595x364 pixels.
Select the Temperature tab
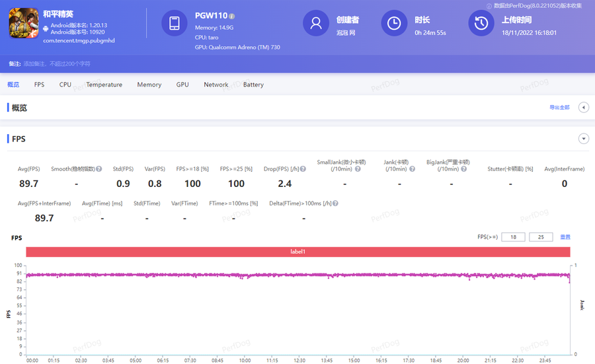coord(104,85)
